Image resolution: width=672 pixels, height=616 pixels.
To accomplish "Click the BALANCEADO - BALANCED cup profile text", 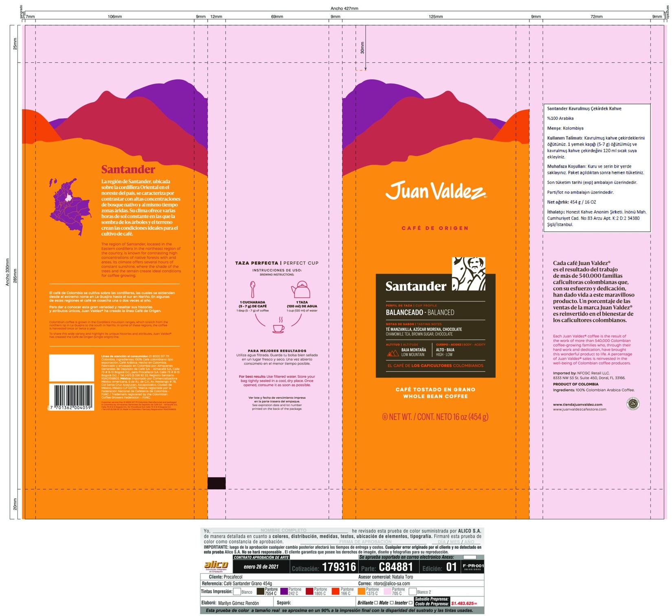I will coord(420,312).
